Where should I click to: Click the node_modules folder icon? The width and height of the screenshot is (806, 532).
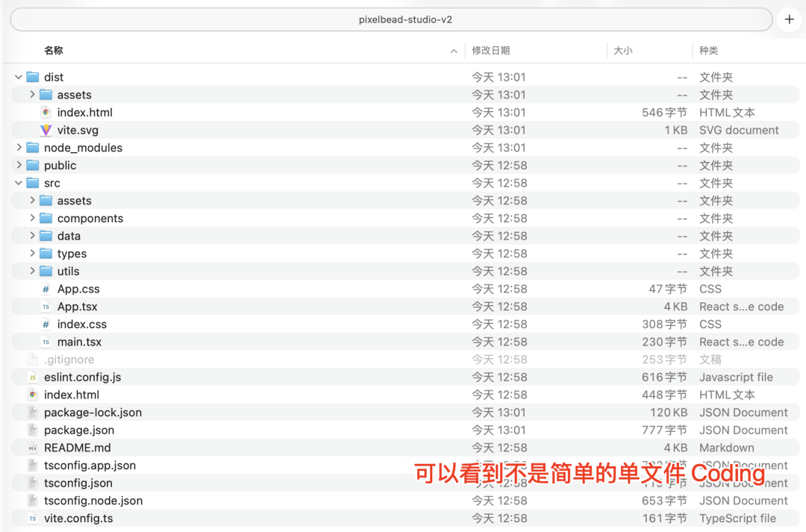[x=32, y=148]
